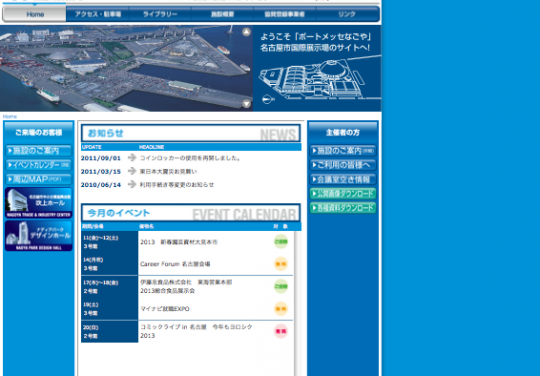The height and width of the screenshot is (376, 540).
Task: Open the イベントカレンダー sidebar button
Action: (39, 165)
